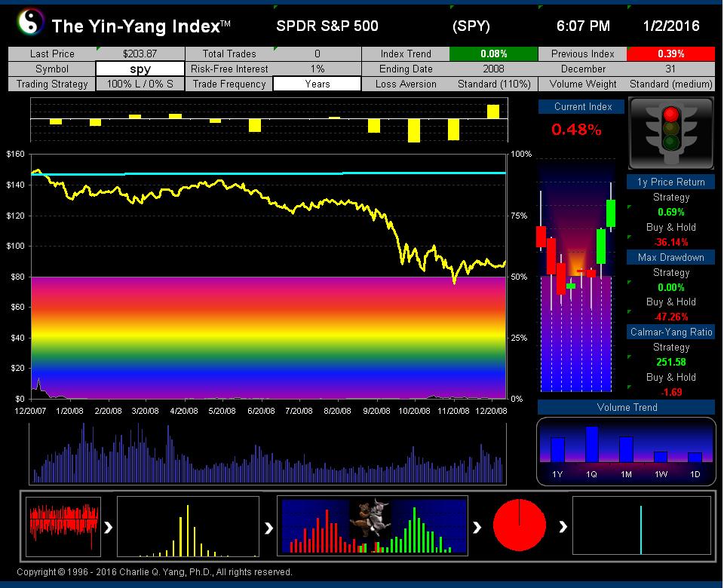Click the 6:07 PM time display
Screen dimensions: 724x588
[x=583, y=26]
